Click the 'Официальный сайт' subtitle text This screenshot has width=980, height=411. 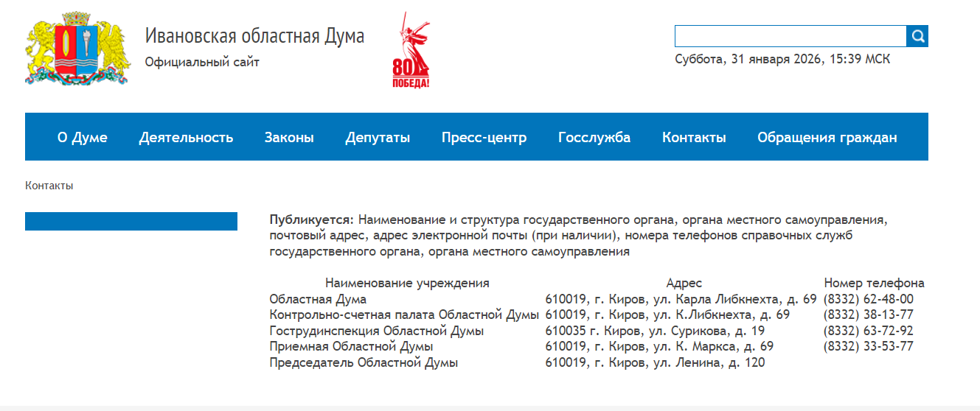tap(202, 63)
